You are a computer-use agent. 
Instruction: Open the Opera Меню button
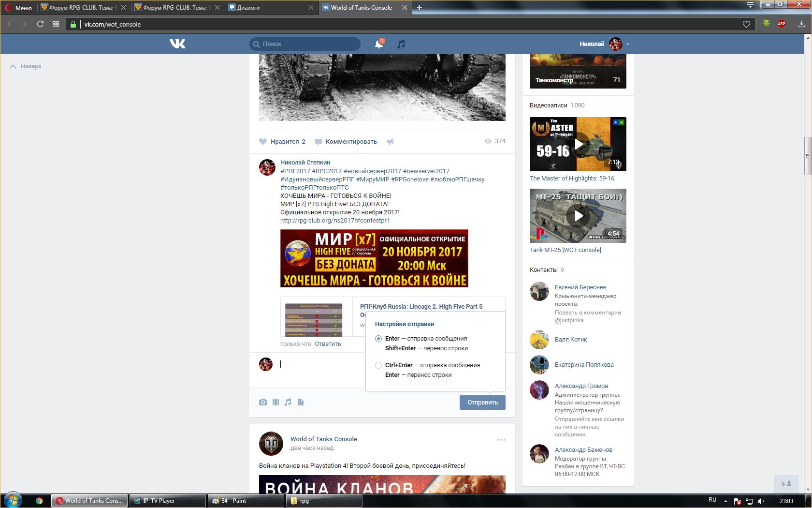19,8
